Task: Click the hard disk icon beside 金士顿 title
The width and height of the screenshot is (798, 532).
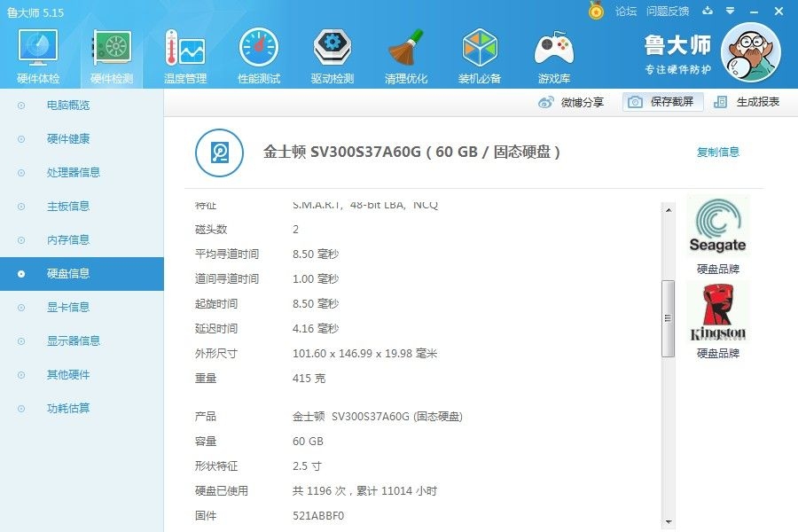Action: [x=219, y=153]
